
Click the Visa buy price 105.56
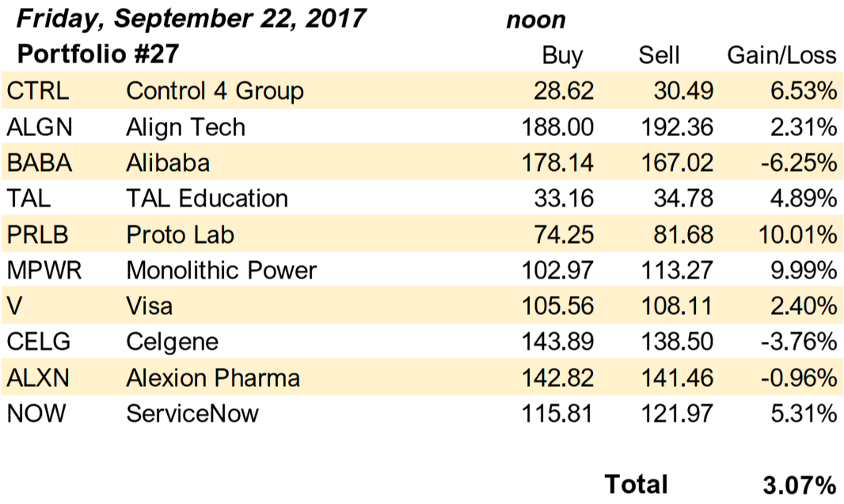[557, 306]
